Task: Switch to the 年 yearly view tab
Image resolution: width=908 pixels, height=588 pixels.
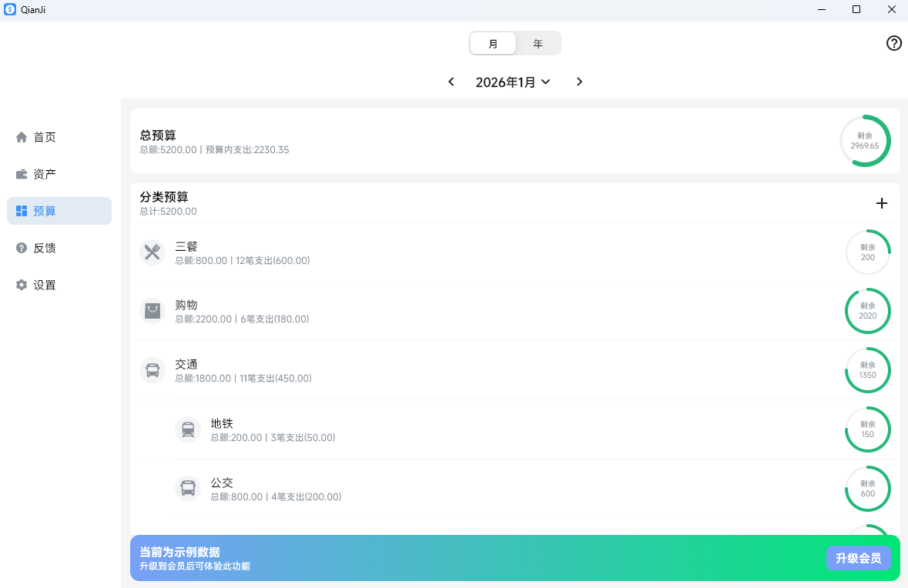Action: point(538,43)
